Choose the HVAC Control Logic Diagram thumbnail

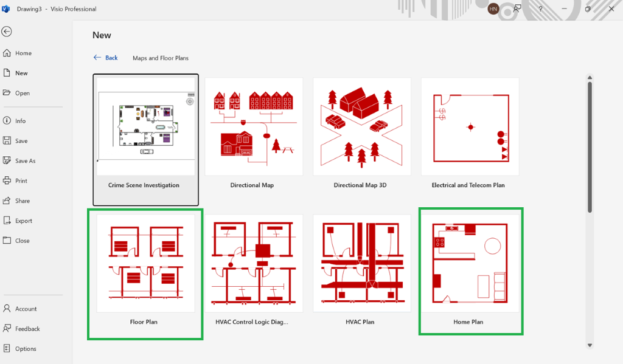[254, 263]
